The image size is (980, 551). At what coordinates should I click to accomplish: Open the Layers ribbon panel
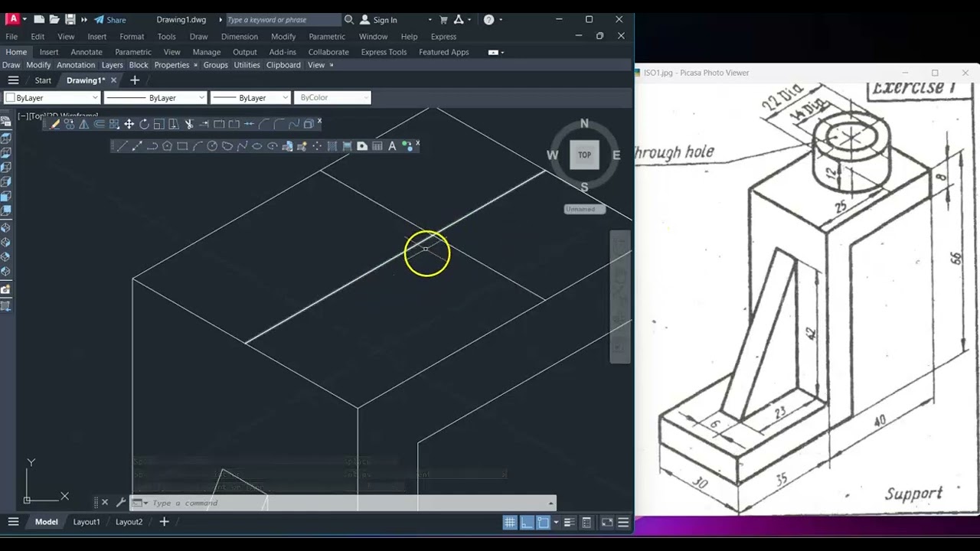[112, 65]
